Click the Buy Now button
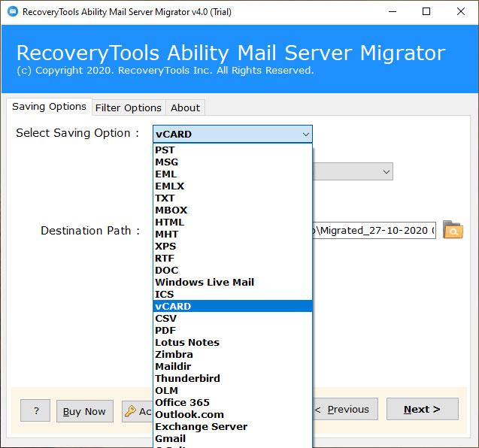The width and height of the screenshot is (479, 448). pyautogui.click(x=85, y=411)
